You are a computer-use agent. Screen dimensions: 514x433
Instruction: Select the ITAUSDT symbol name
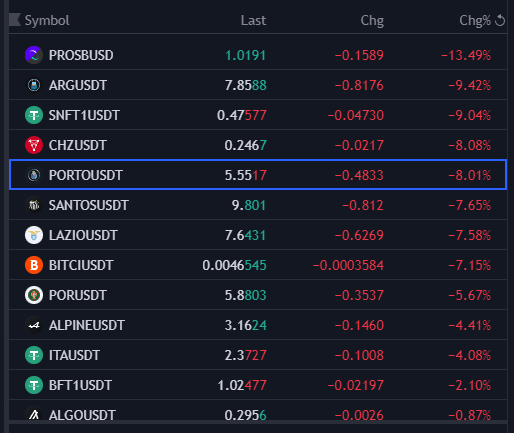point(74,355)
